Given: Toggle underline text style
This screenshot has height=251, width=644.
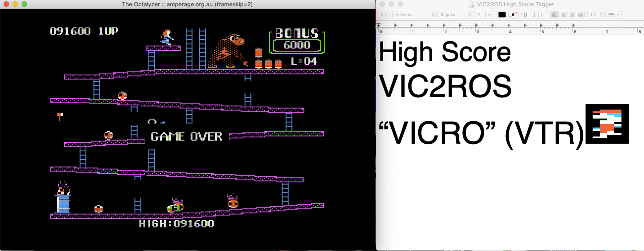Looking at the screenshot, I should (x=542, y=15).
